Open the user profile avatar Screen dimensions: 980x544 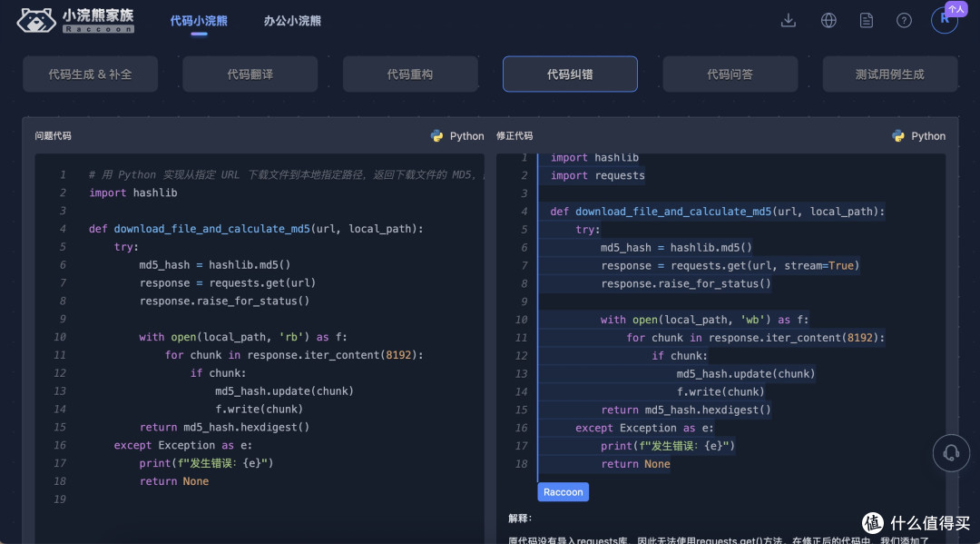tap(944, 20)
